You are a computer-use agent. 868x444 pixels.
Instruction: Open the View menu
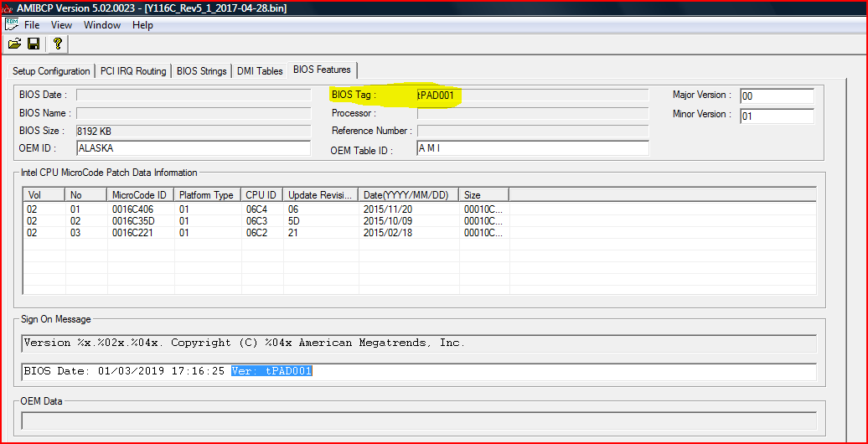pos(61,25)
